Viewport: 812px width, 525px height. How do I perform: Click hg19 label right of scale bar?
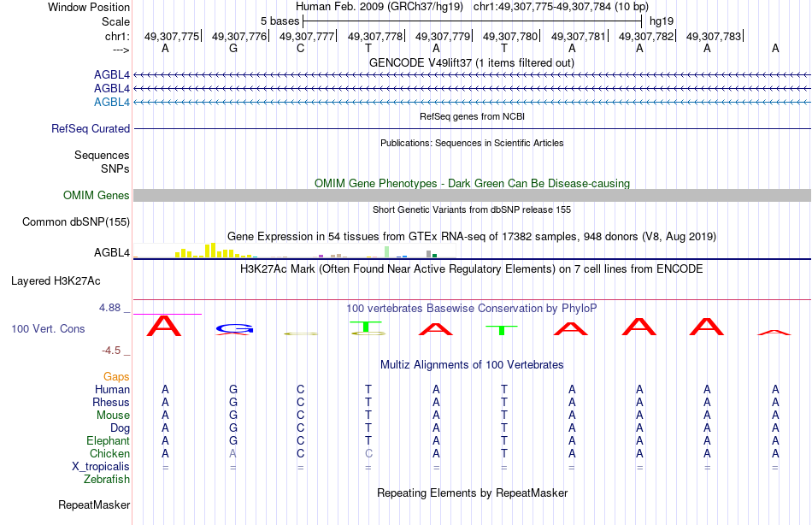pos(662,21)
